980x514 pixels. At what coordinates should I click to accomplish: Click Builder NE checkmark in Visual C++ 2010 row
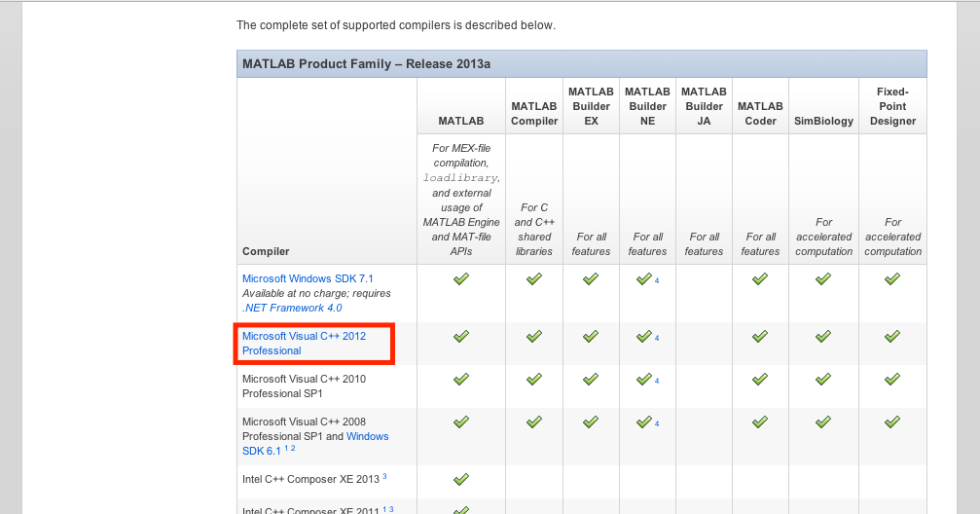(643, 379)
